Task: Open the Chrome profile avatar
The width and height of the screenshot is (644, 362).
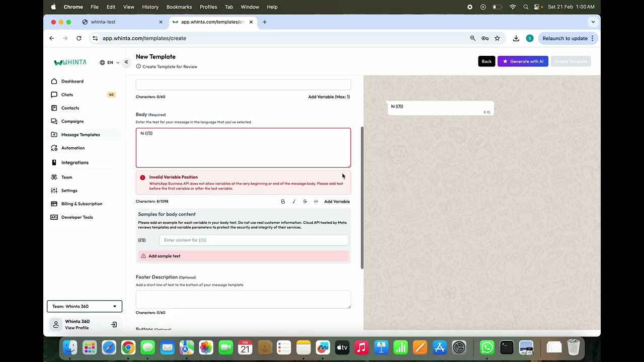Action: (530, 38)
